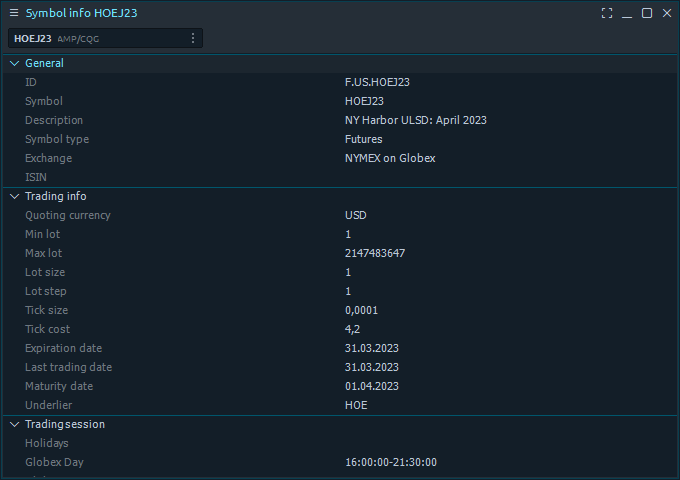680x480 pixels.
Task: Maximize the Symbol info panel
Action: coord(647,13)
